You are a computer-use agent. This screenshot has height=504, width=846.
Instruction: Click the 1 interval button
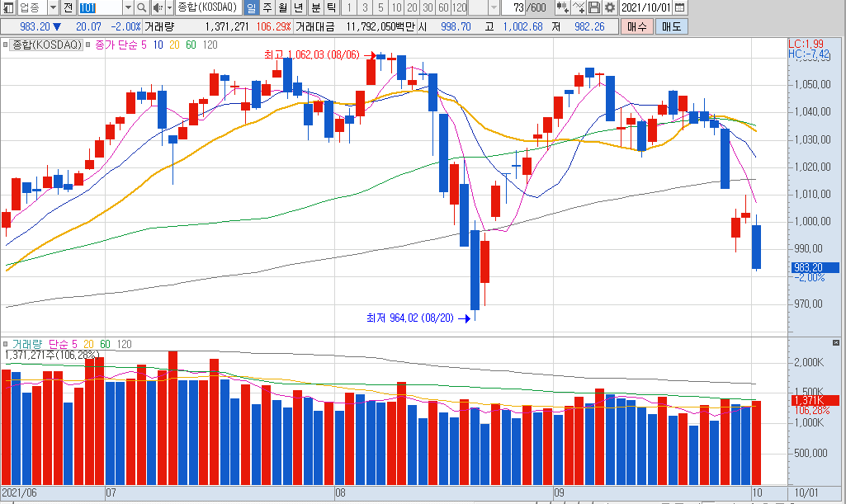tap(349, 7)
